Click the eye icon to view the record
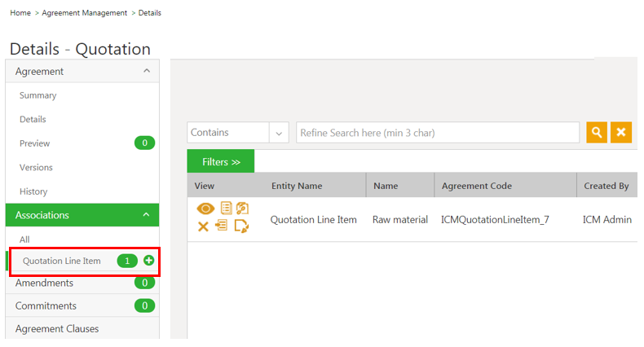 tap(205, 209)
